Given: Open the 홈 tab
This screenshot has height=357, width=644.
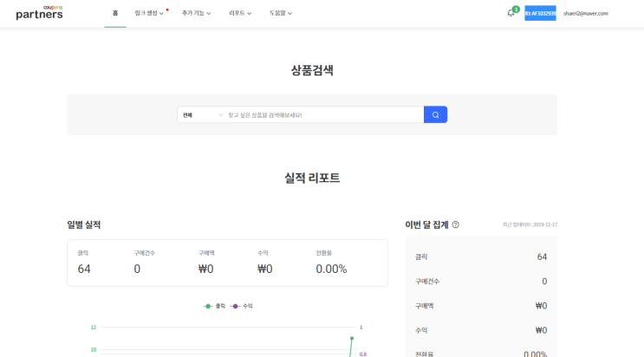Looking at the screenshot, I should coord(115,13).
